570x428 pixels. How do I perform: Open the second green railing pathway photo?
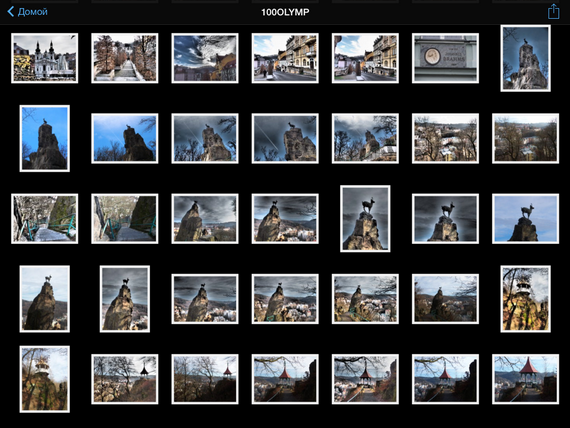[x=125, y=219]
